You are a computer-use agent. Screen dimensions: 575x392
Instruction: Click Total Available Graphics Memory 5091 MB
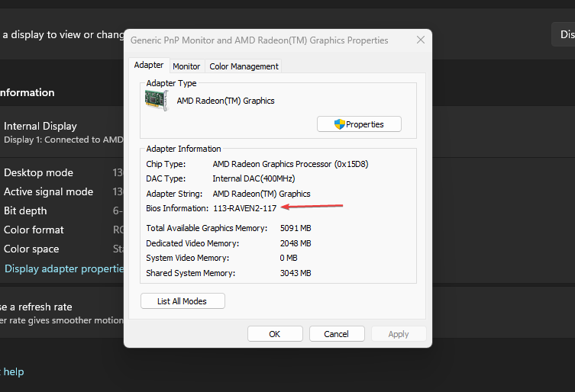296,228
